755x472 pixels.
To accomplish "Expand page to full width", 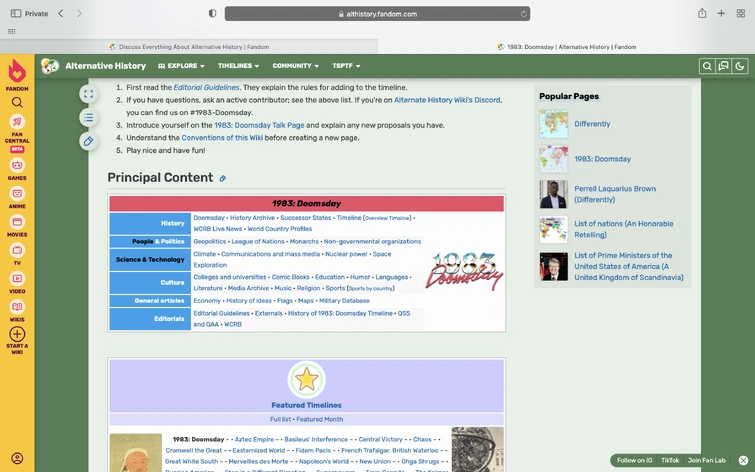I will click(89, 94).
